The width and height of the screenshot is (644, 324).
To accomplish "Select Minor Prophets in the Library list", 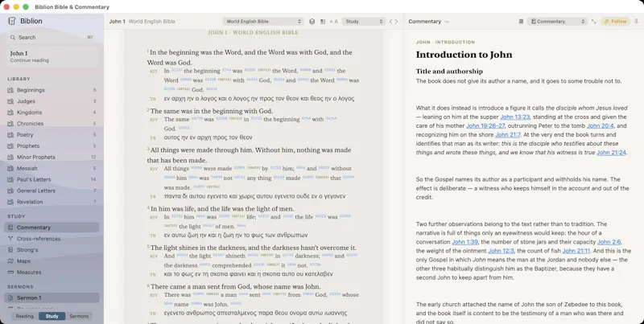I will point(52,157).
